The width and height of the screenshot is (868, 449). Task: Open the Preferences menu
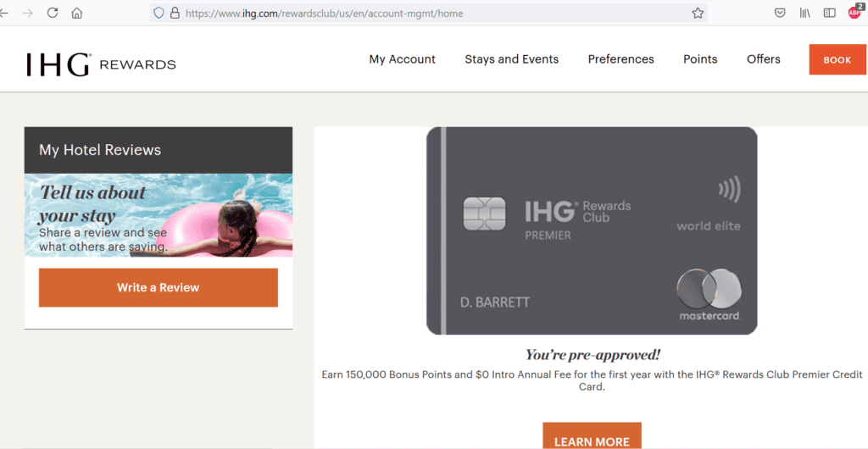pyautogui.click(x=620, y=59)
